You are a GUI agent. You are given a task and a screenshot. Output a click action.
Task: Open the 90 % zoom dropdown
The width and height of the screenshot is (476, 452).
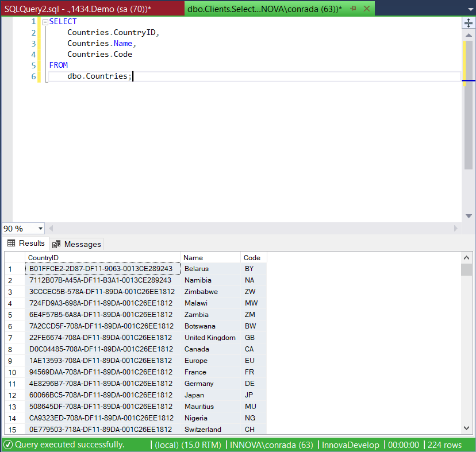(40, 229)
